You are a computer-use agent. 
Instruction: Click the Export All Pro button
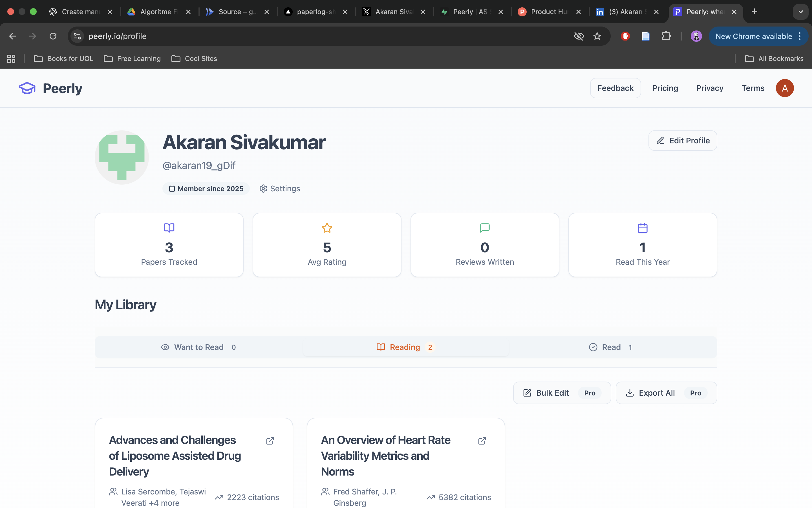pos(666,393)
